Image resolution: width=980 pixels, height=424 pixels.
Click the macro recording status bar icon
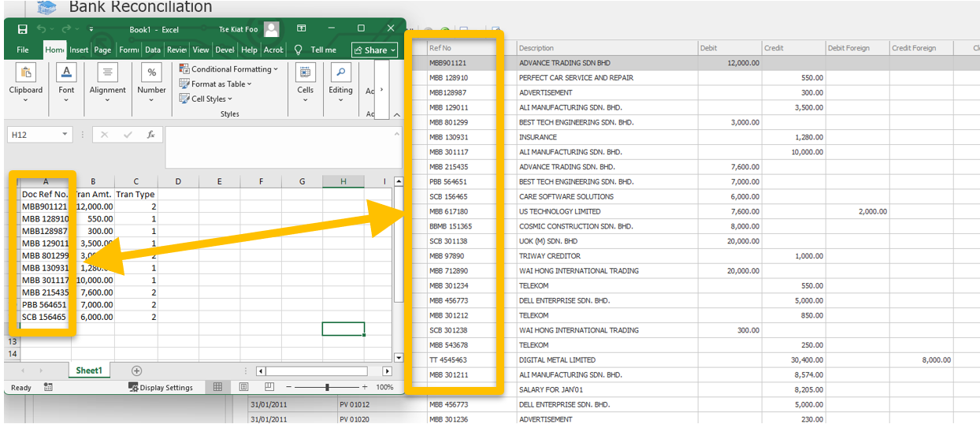pos(49,387)
